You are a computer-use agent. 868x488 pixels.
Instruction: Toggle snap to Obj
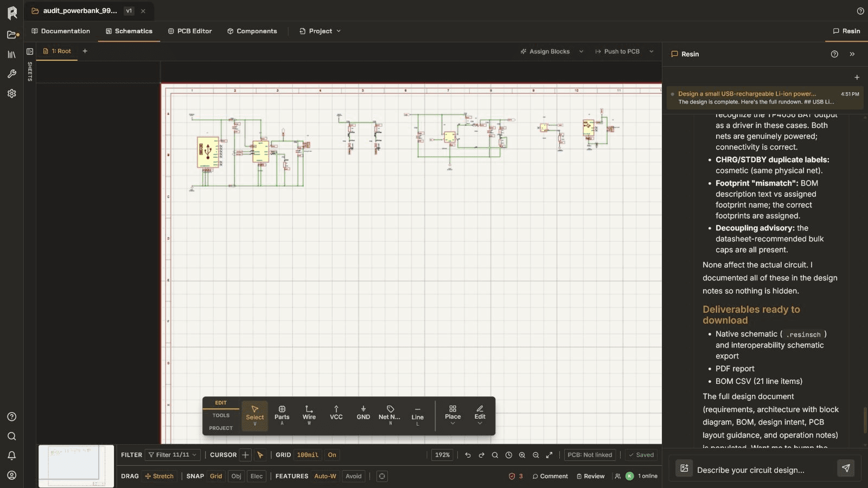237,476
